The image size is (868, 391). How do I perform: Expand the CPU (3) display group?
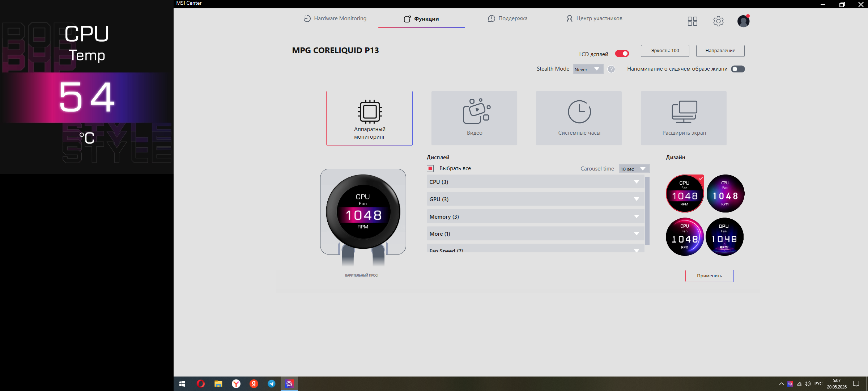pyautogui.click(x=535, y=182)
